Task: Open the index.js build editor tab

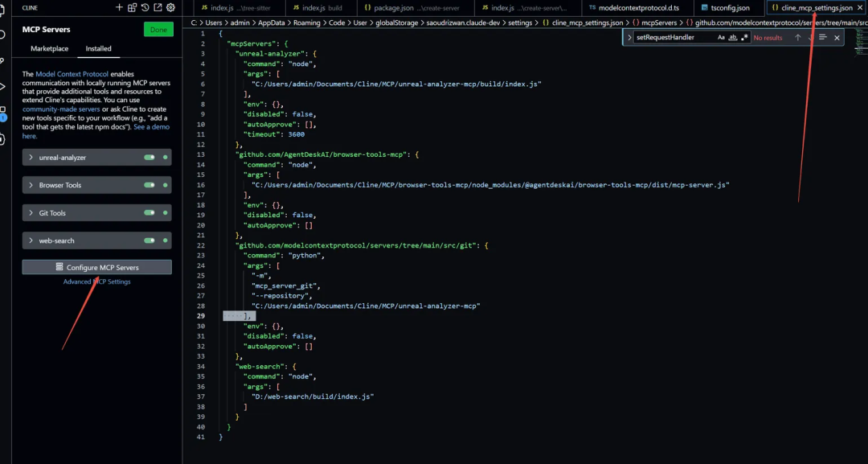Action: point(321,8)
